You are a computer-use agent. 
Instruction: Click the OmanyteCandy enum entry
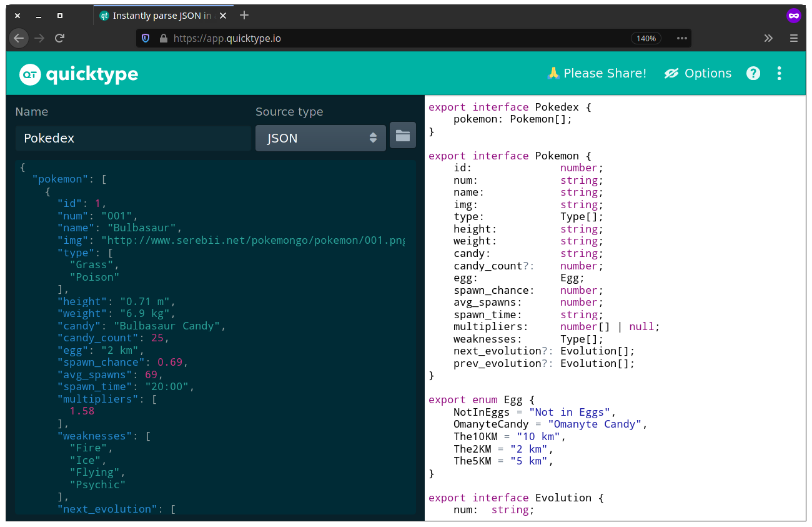(x=550, y=424)
